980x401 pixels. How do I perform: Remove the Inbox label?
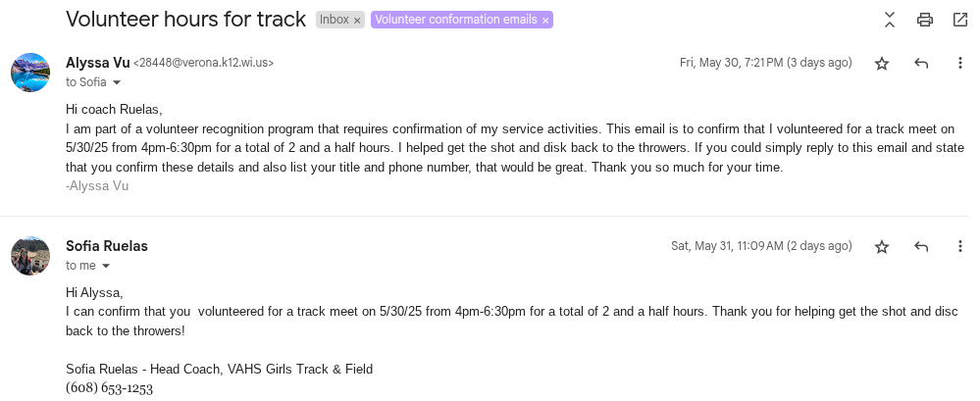pos(357,20)
